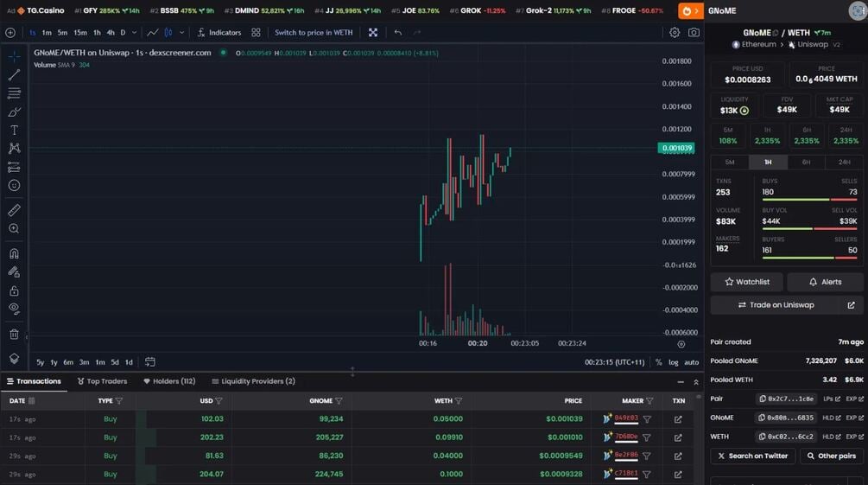Screen dimensions: 868x485
Task: Switch to the Top Traders tab
Action: [103, 381]
